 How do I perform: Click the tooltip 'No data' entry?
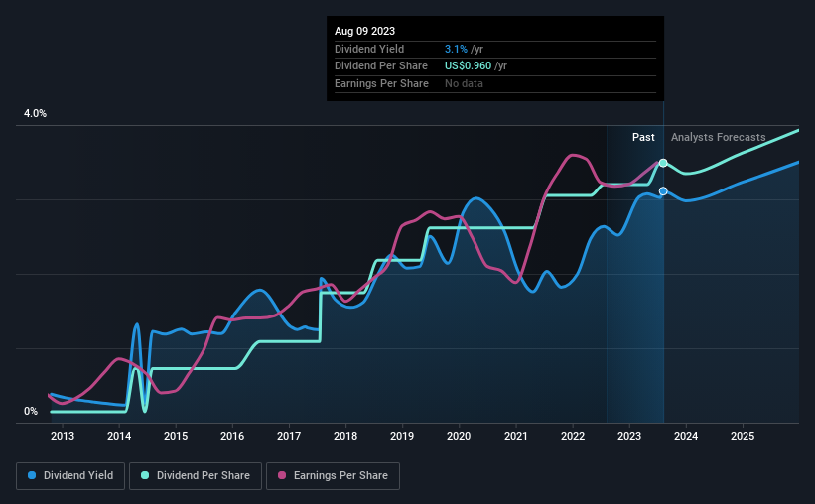(x=464, y=83)
